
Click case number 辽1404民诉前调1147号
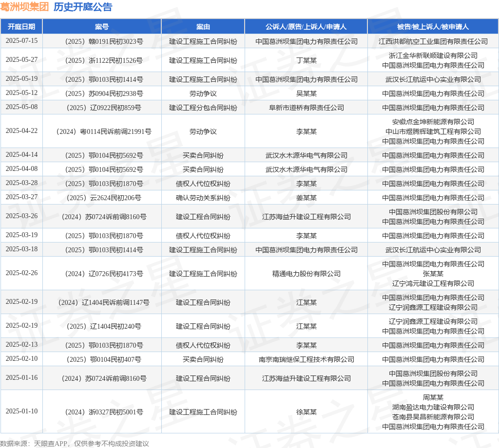pyautogui.click(x=104, y=302)
